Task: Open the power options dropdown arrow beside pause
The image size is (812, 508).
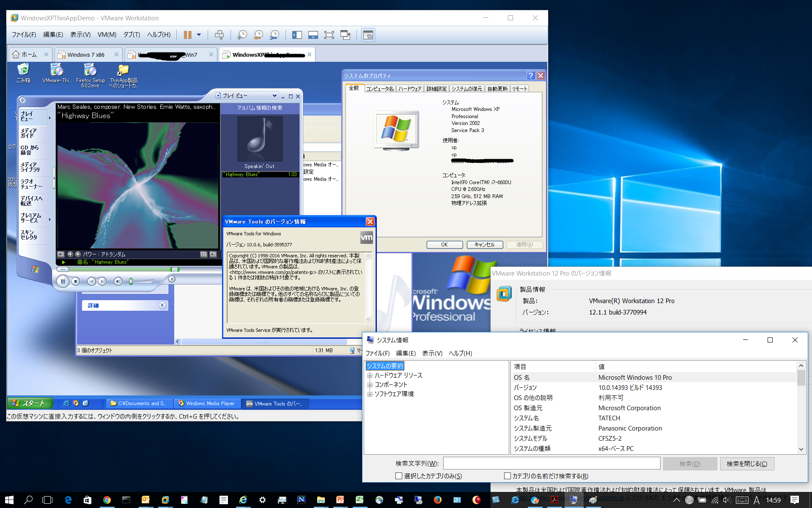Action: [199, 35]
